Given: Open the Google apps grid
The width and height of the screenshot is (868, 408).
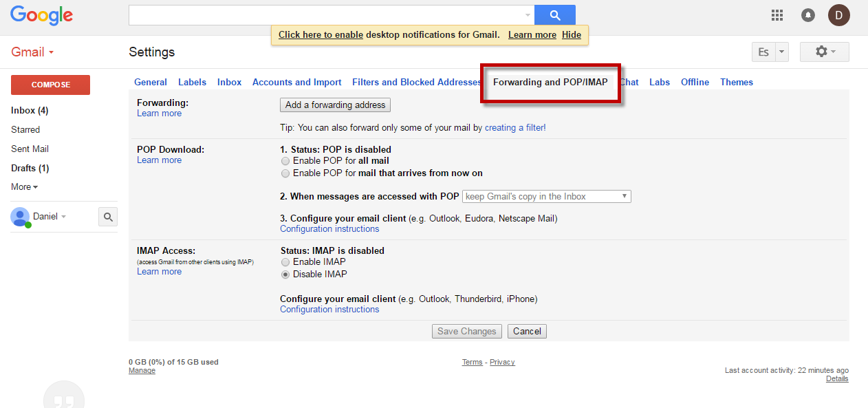Looking at the screenshot, I should tap(777, 15).
